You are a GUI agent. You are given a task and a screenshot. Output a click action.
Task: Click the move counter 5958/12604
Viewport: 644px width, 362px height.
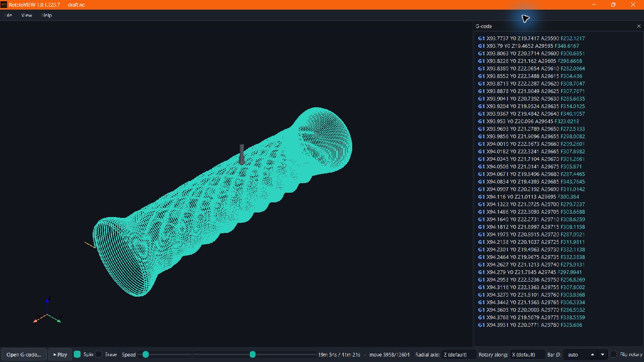pos(390,354)
